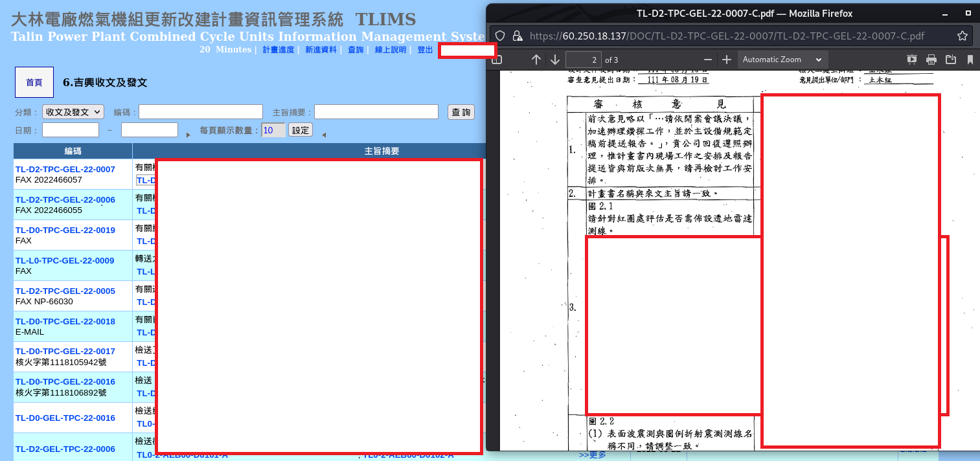
Task: Toggle the PDF viewer sidebar
Action: pos(497,60)
